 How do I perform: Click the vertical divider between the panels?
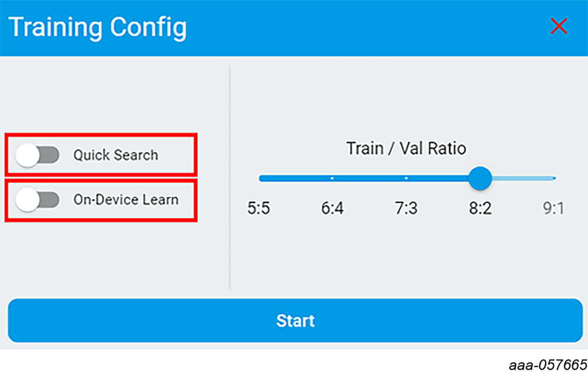tap(230, 176)
